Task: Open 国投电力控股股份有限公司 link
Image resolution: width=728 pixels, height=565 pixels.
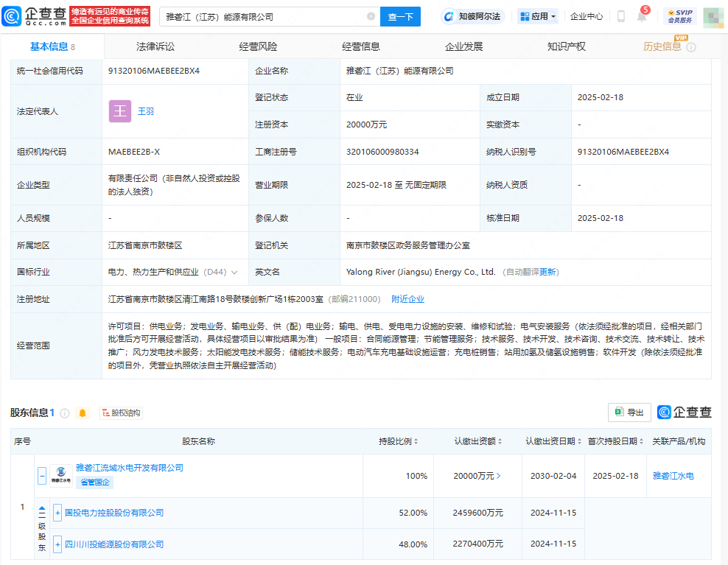Action: coord(114,513)
